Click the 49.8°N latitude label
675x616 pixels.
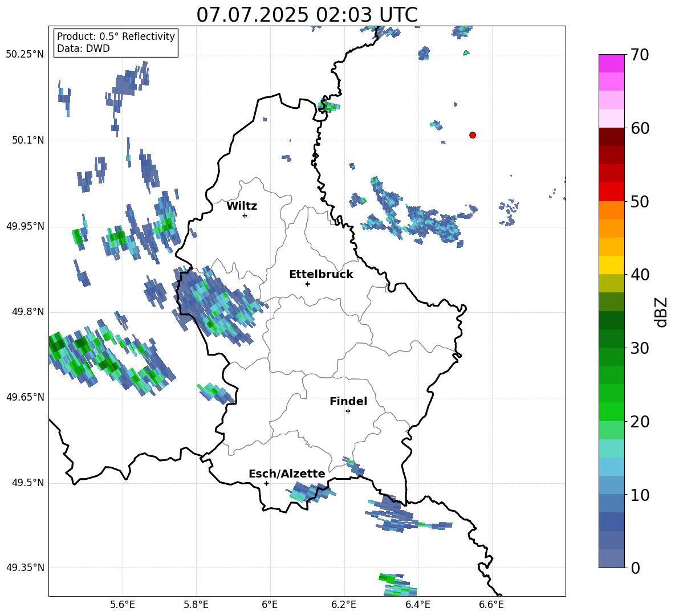[x=28, y=312]
